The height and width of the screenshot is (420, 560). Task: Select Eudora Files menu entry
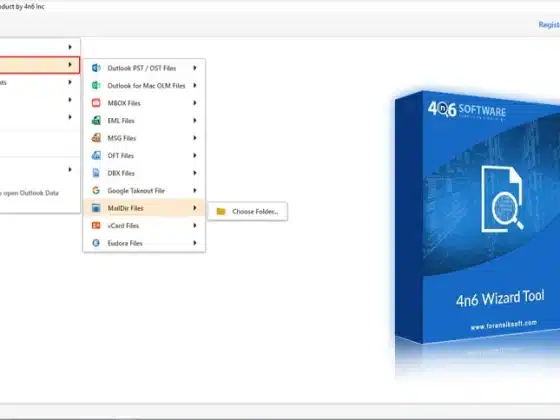[x=144, y=243]
